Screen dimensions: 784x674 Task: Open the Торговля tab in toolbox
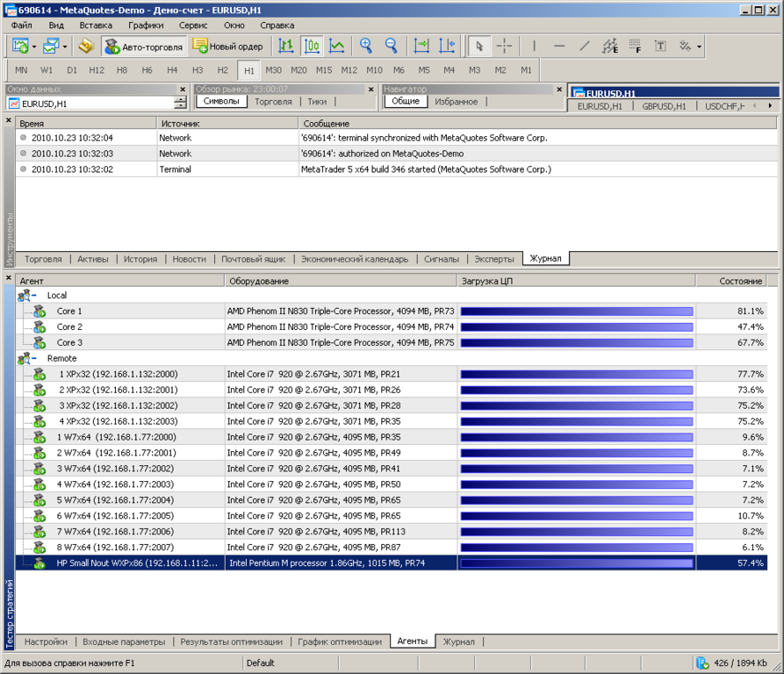[43, 259]
